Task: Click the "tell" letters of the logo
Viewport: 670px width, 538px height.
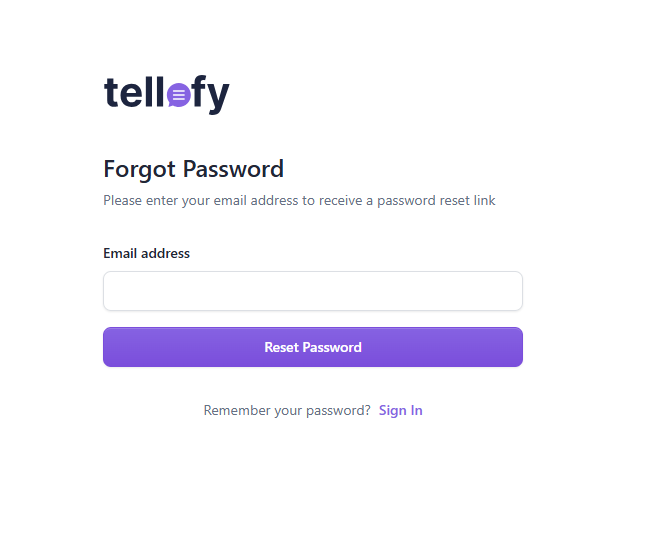Action: pyautogui.click(x=134, y=91)
